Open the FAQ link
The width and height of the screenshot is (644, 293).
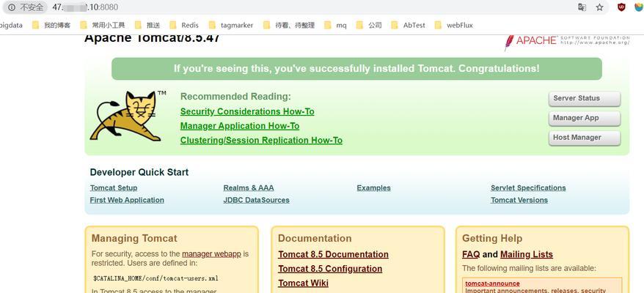point(471,254)
